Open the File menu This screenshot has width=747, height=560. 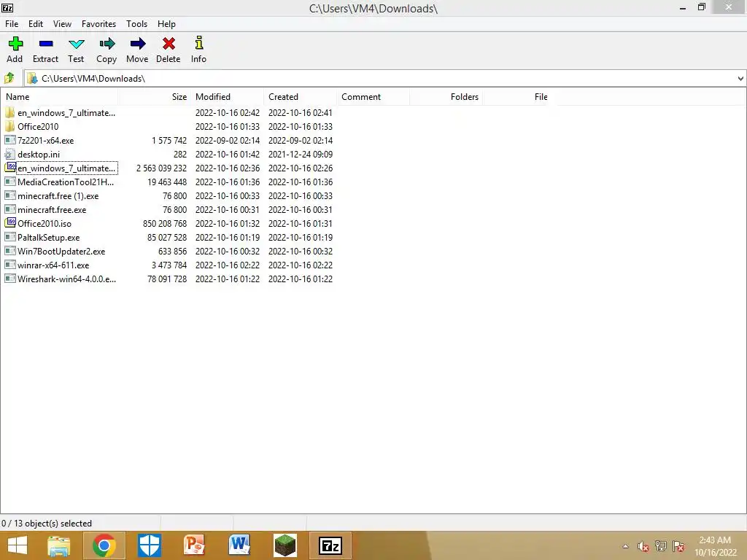[12, 24]
